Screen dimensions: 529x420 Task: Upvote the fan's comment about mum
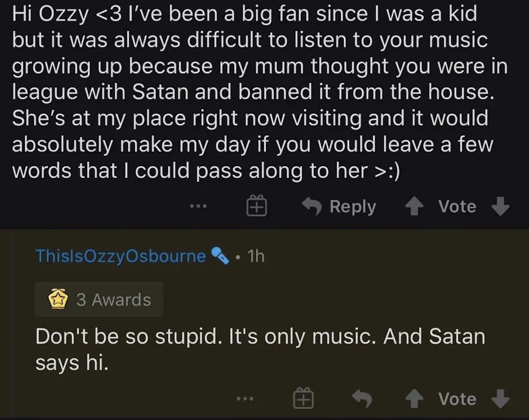coord(414,207)
